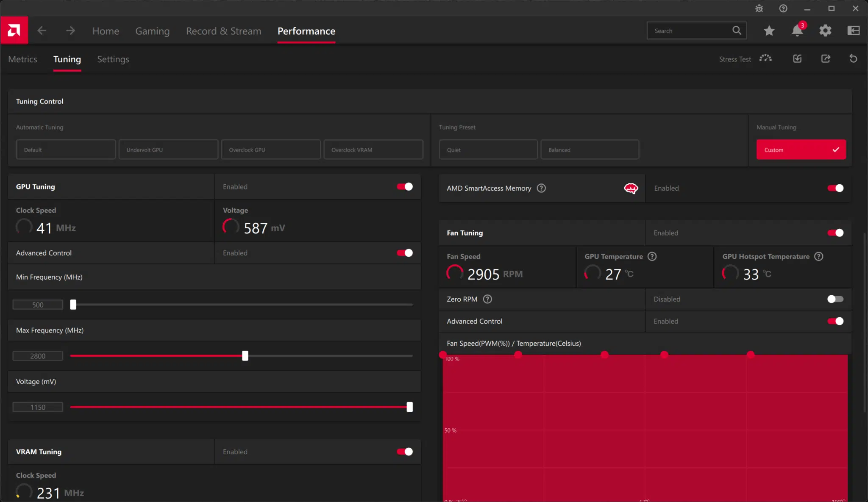The image size is (868, 502).
Task: Select Balanced tuning preset
Action: tap(590, 150)
